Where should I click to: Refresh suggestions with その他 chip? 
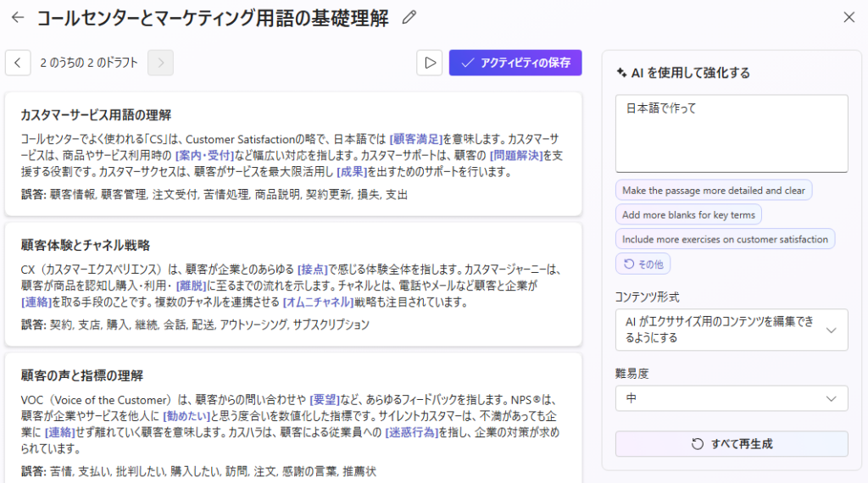(643, 264)
